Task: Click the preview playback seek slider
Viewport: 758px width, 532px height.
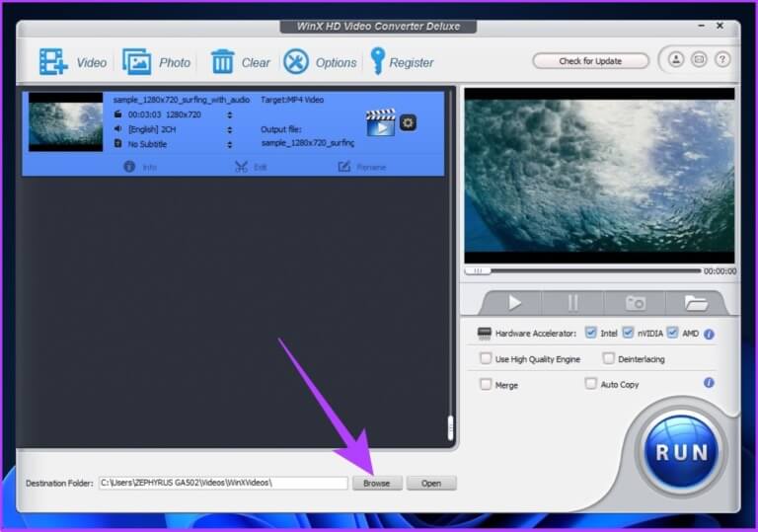Action: tap(582, 270)
